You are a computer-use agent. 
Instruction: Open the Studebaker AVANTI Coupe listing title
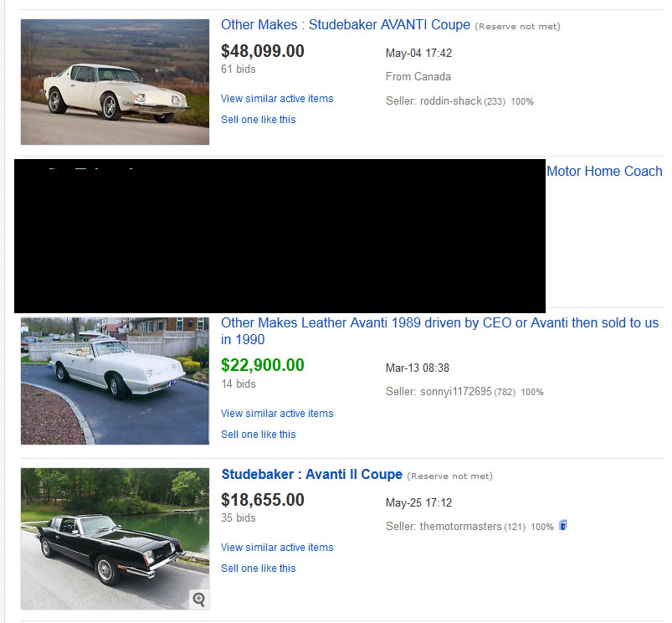(x=345, y=25)
